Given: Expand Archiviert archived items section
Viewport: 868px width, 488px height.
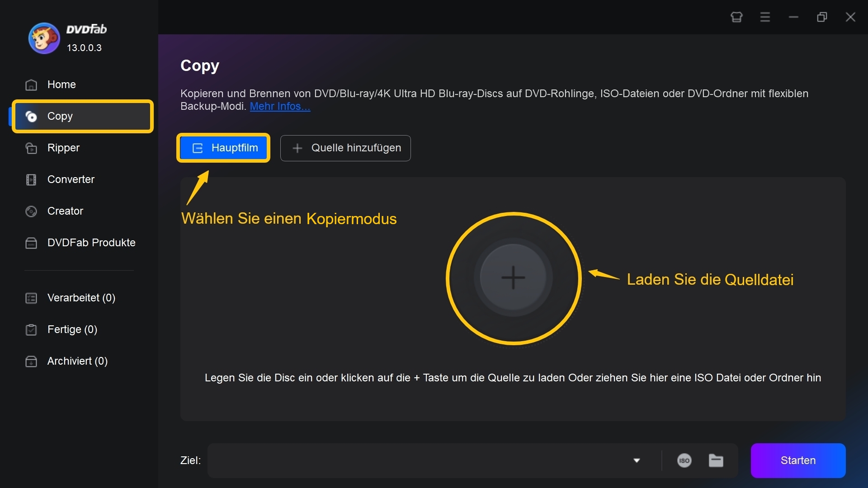Looking at the screenshot, I should point(77,361).
